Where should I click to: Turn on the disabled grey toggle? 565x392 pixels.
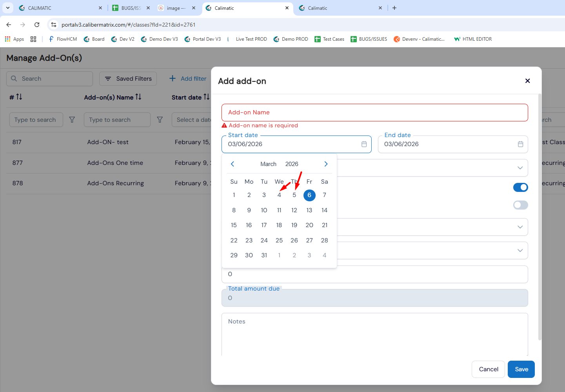pos(520,205)
